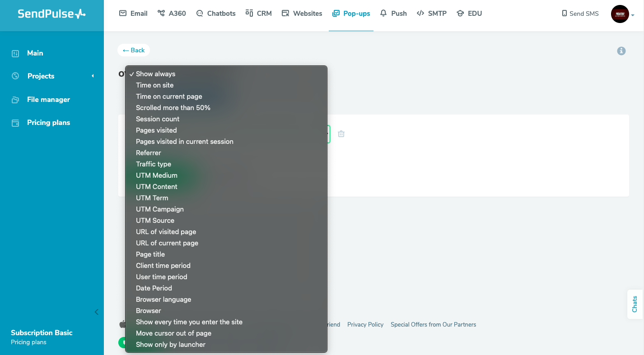The width and height of the screenshot is (644, 355).
Task: Go to Main in the sidebar
Action: tap(35, 53)
